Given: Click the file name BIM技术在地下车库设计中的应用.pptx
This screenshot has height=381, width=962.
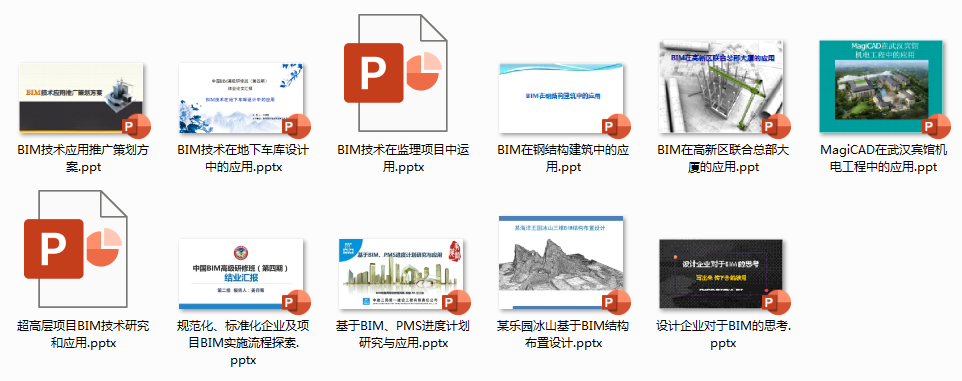Looking at the screenshot, I should coord(243,158).
